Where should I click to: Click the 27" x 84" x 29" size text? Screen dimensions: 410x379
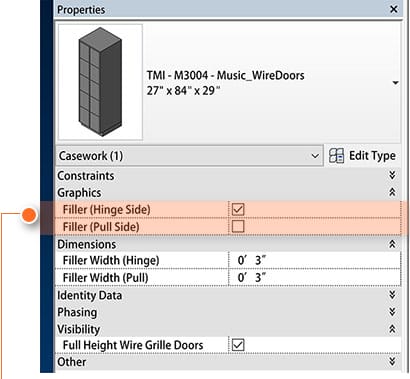click(184, 91)
